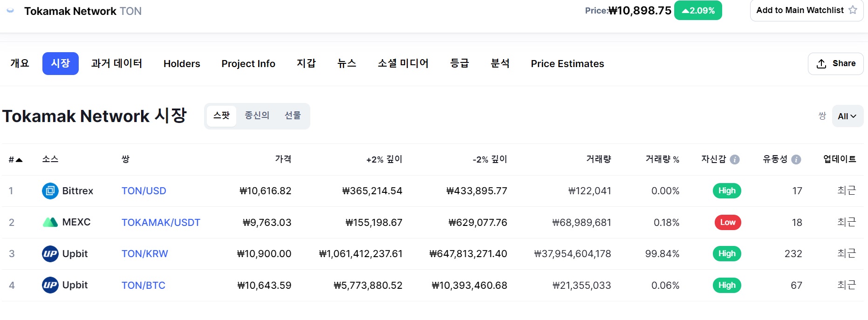Sort by 소스 column header
This screenshot has height=320, width=868.
[x=50, y=159]
